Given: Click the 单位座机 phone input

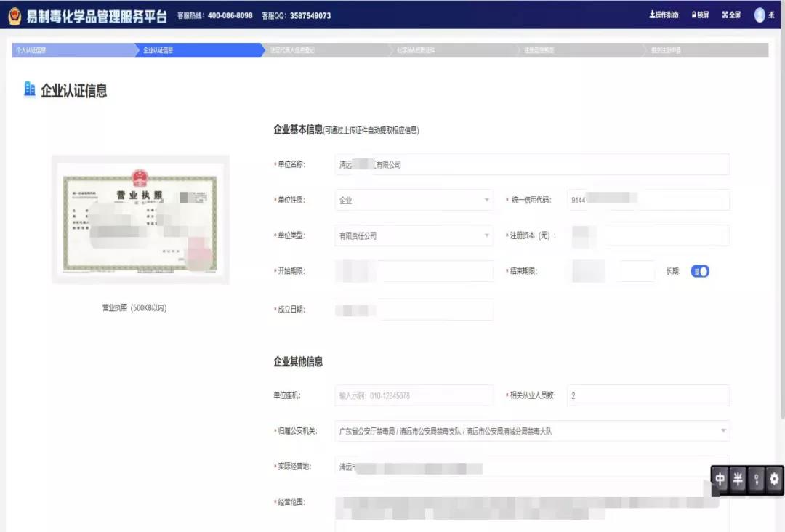Looking at the screenshot, I should click(x=414, y=396).
